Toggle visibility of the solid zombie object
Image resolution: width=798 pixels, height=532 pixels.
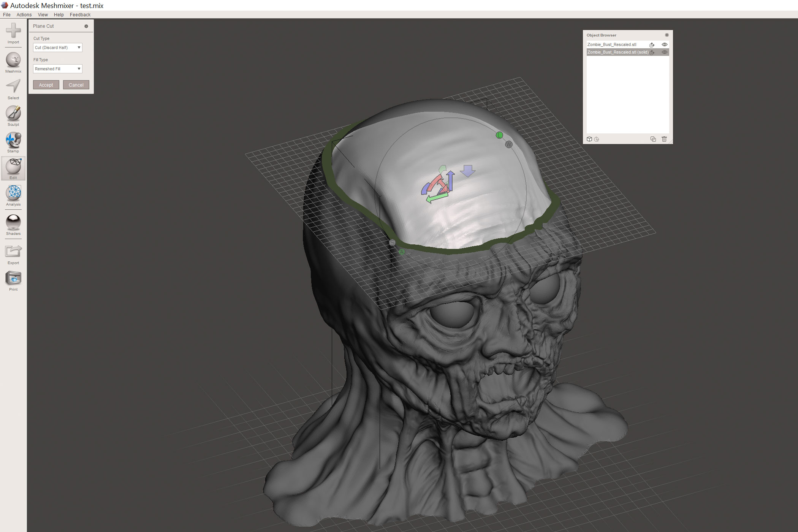pos(664,52)
